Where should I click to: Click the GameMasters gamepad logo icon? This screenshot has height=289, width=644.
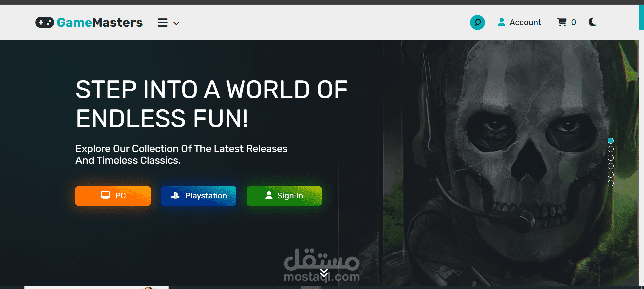click(x=45, y=22)
